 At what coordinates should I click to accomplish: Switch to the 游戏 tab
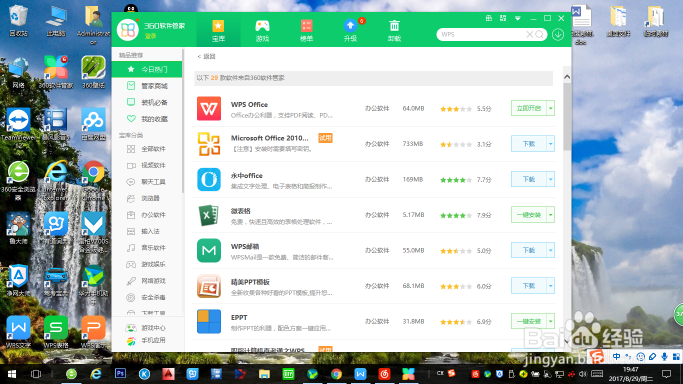(262, 30)
